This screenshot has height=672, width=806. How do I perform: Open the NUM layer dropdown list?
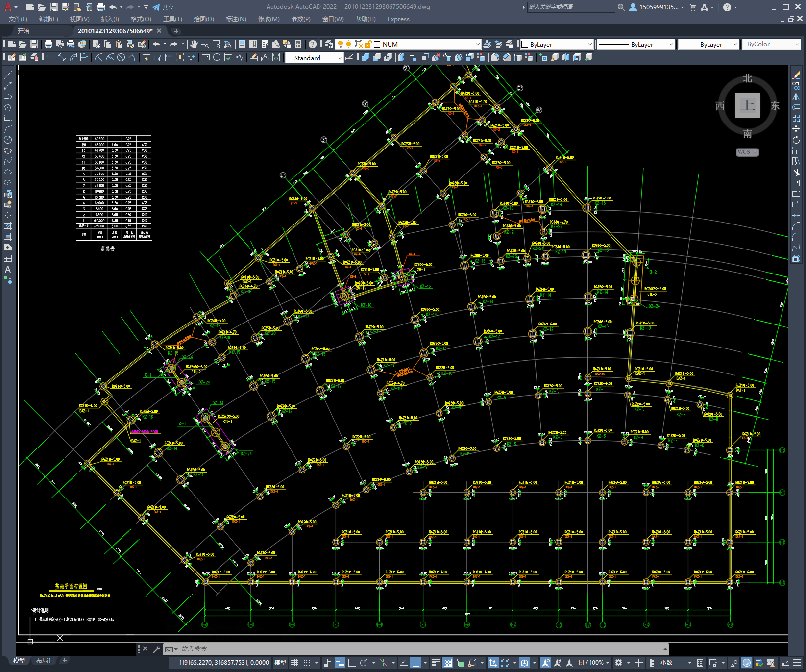pyautogui.click(x=478, y=44)
